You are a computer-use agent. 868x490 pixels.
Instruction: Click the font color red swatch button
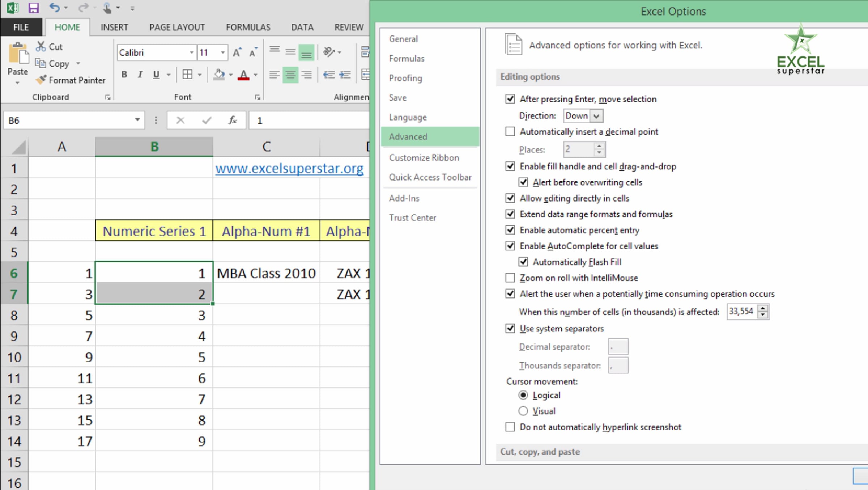click(x=243, y=75)
